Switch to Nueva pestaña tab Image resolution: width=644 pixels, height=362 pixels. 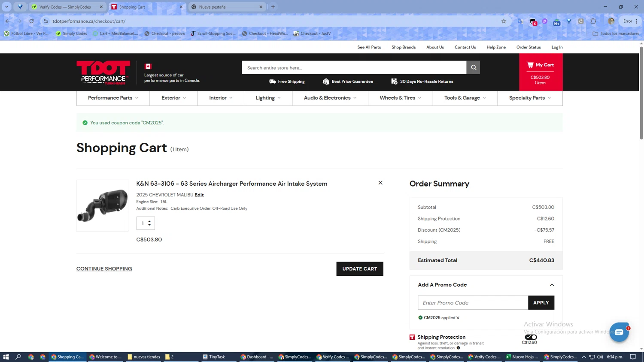(x=227, y=7)
